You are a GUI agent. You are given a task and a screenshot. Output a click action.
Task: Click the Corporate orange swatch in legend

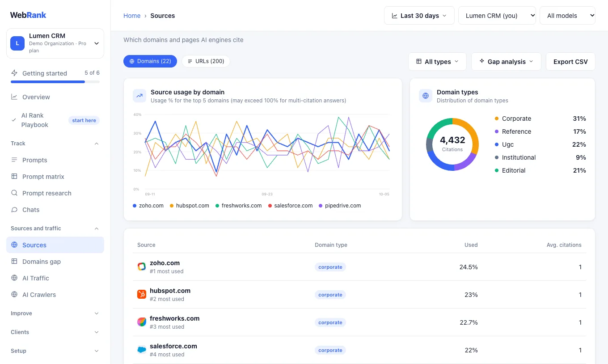point(497,119)
